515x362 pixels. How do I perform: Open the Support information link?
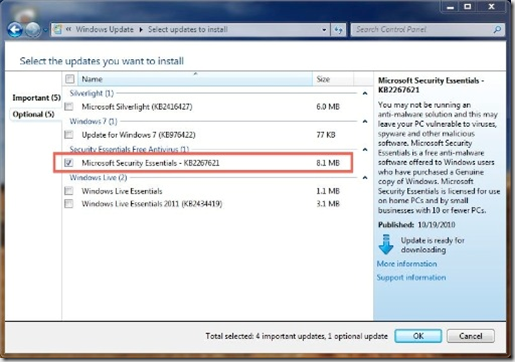click(411, 277)
